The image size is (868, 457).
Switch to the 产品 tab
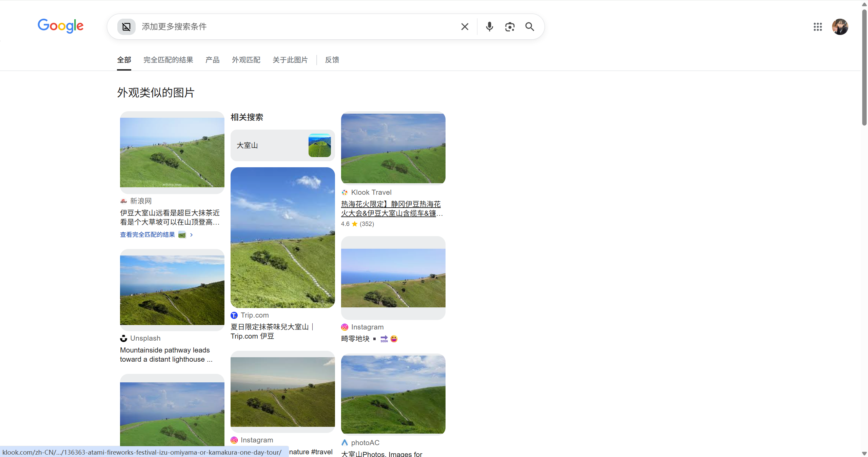click(x=213, y=60)
